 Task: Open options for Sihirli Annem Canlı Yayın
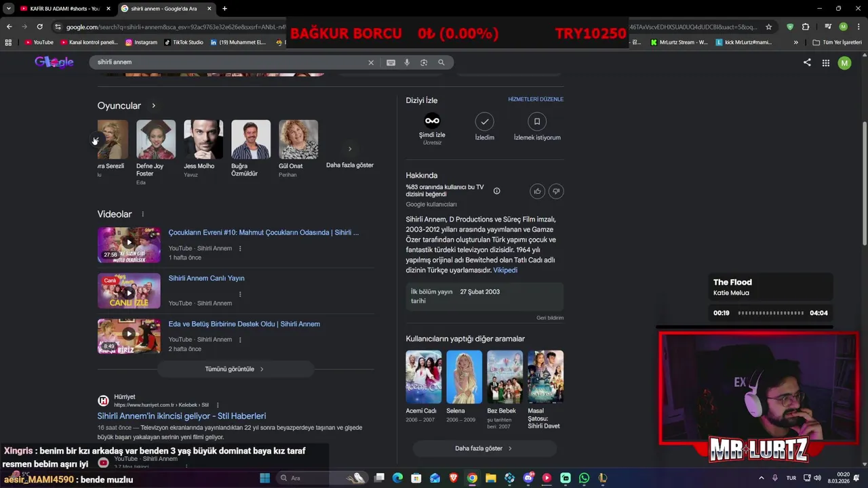[x=240, y=294]
